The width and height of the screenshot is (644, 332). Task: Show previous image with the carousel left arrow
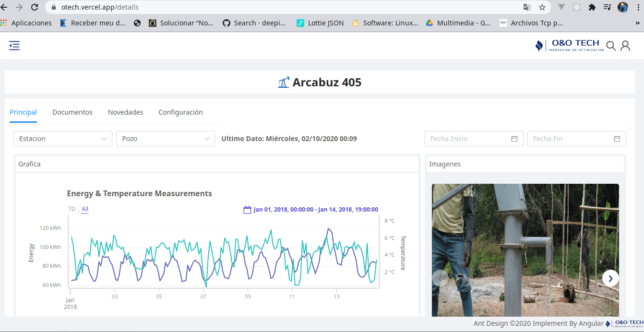click(x=440, y=278)
